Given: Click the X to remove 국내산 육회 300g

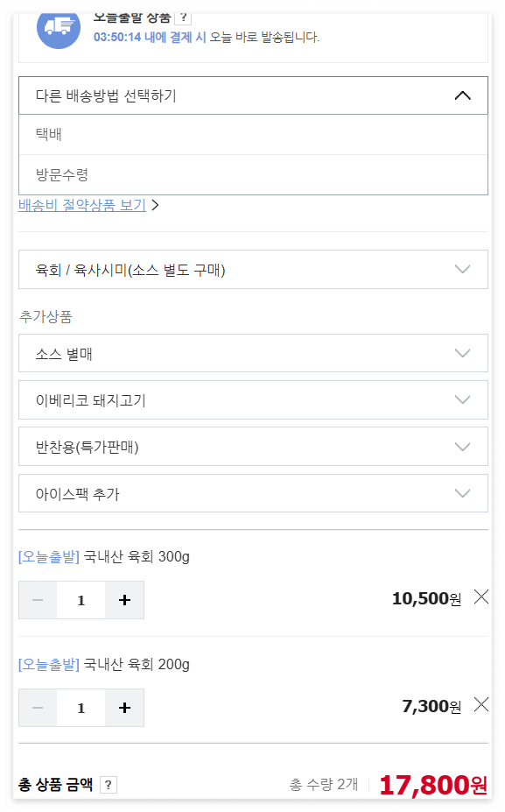Looking at the screenshot, I should point(480,597).
